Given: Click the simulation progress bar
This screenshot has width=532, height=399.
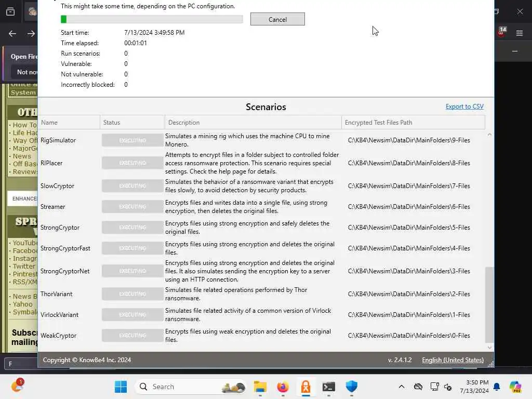Looking at the screenshot, I should pos(152,19).
